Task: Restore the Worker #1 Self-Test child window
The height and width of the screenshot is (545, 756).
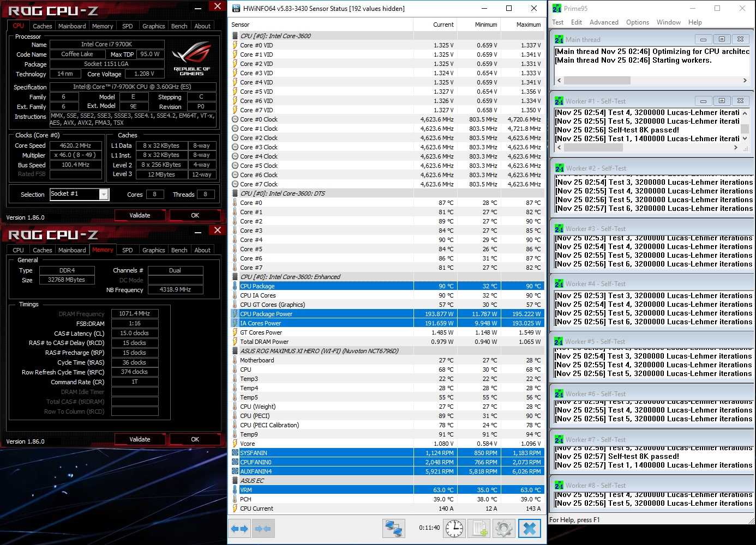Action: pos(722,101)
